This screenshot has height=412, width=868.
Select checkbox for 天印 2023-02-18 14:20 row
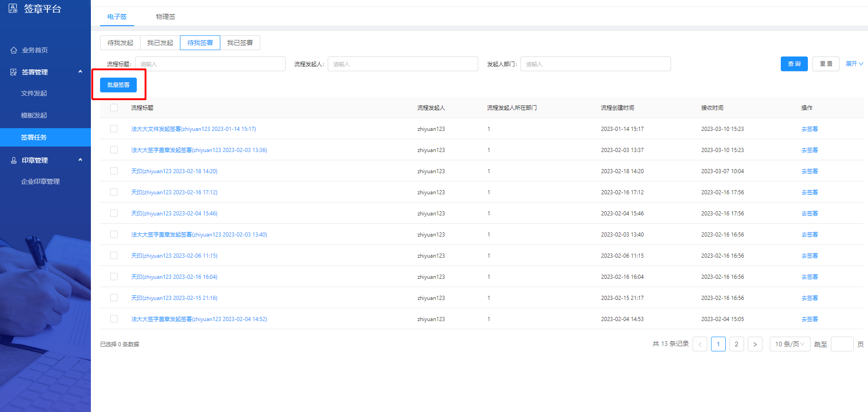pos(114,171)
